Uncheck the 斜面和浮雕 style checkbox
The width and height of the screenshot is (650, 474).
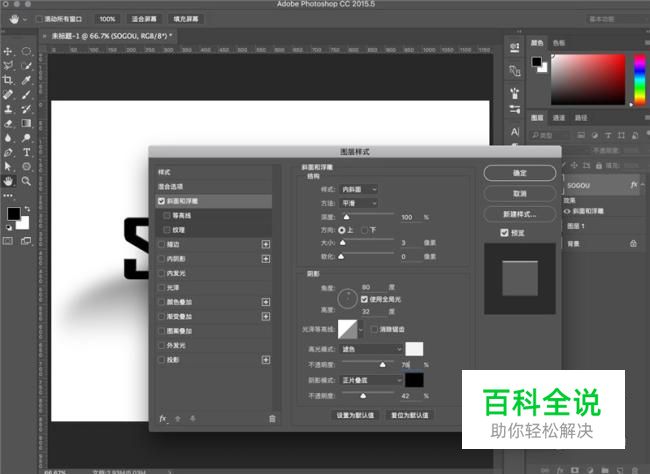161,201
